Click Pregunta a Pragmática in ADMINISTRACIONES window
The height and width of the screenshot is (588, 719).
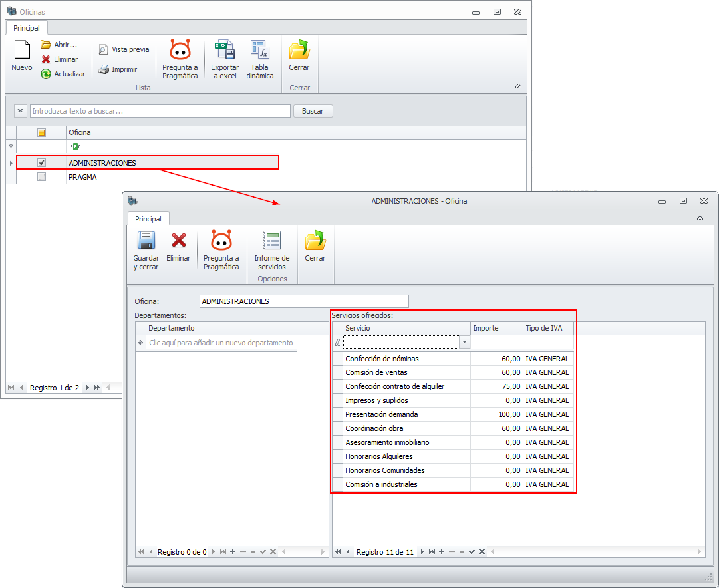point(221,250)
